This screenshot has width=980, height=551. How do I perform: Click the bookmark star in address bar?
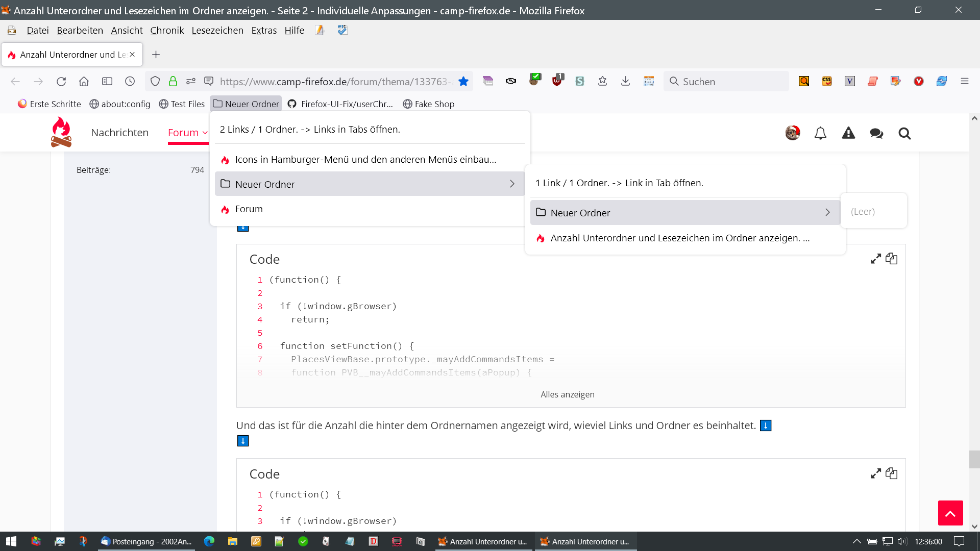(x=463, y=82)
